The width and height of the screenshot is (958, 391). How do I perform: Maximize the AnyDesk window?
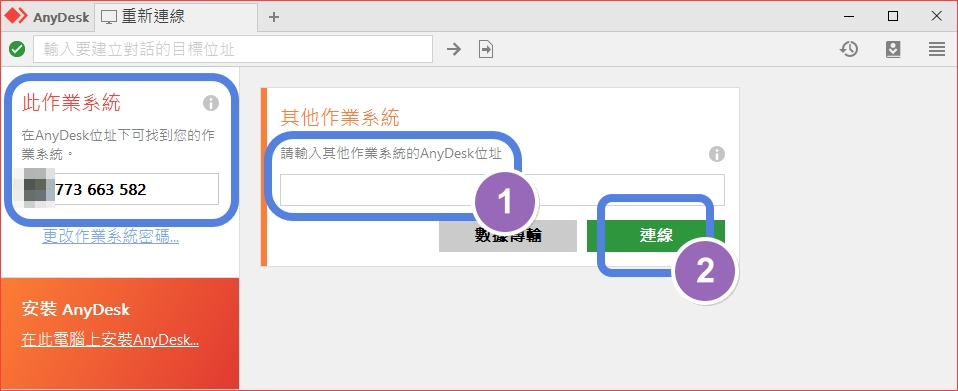[x=893, y=16]
